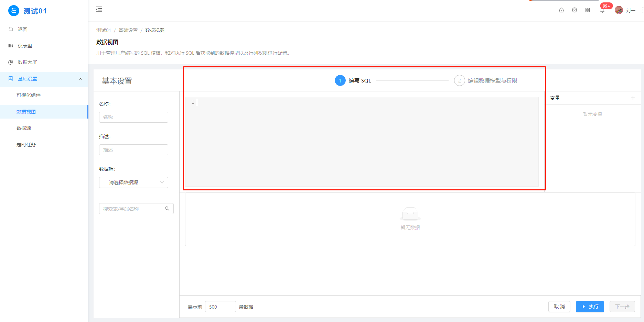This screenshot has width=644, height=322.
Task: Click the 变量 panel label
Action: [555, 98]
